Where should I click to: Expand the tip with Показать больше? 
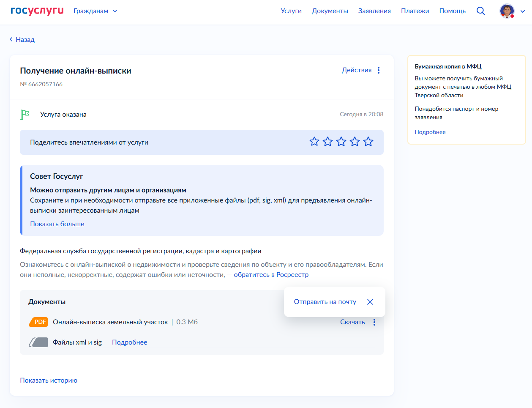(57, 224)
